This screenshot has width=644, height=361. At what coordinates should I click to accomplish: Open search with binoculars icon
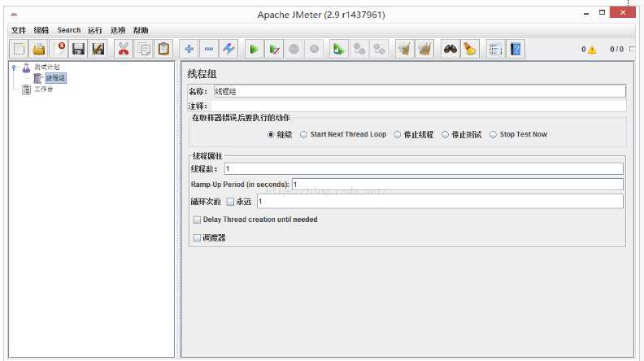(450, 50)
